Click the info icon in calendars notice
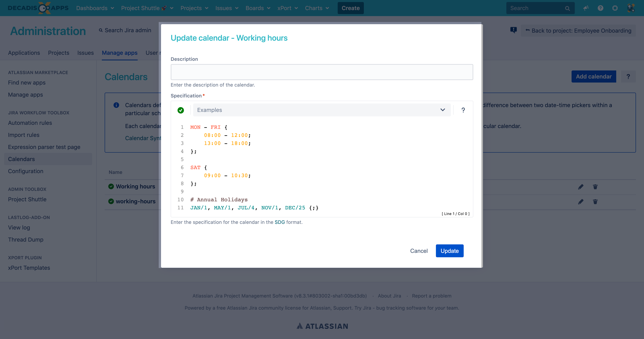Viewport: 644px width, 339px height. [116, 105]
